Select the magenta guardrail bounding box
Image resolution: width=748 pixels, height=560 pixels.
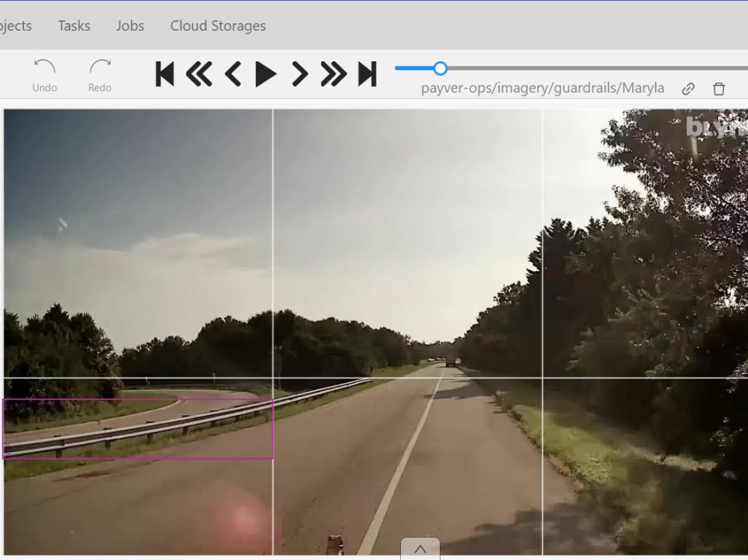(x=138, y=429)
